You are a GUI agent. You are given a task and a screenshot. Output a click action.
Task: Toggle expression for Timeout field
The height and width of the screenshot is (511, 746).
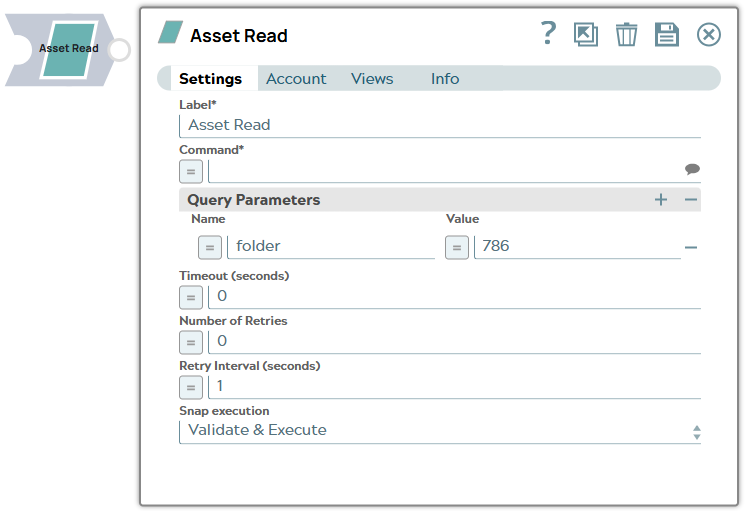(191, 297)
